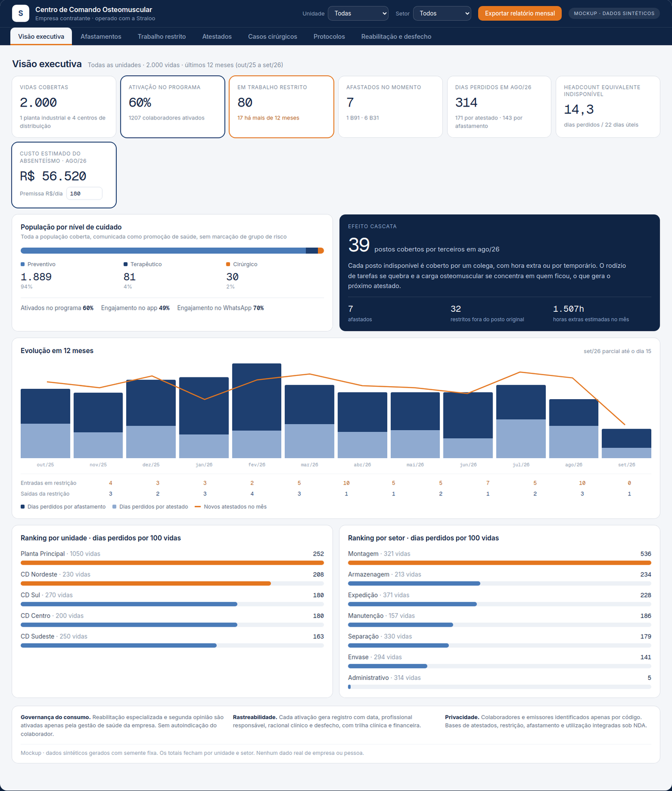Click the Cirúrgico legend color square
The image size is (672, 791).
[228, 264]
